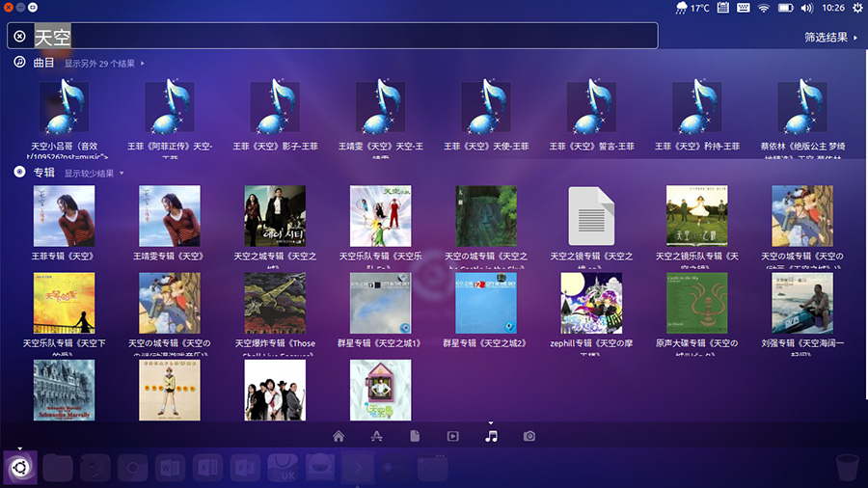This screenshot has width=868, height=488.
Task: Click the dash vertical scrollbar
Action: 866,224
